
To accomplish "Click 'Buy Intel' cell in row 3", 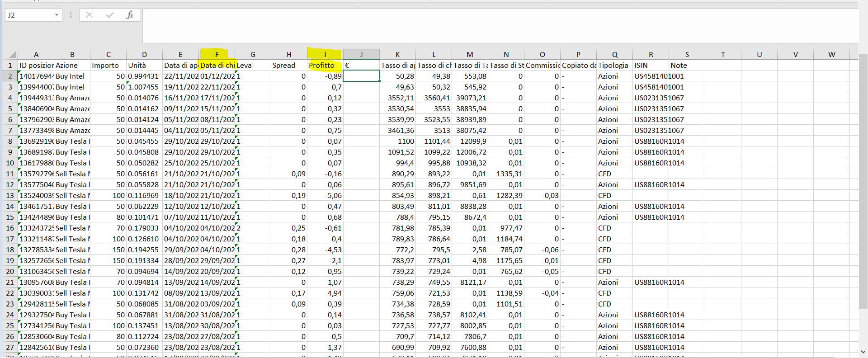I will [x=72, y=87].
